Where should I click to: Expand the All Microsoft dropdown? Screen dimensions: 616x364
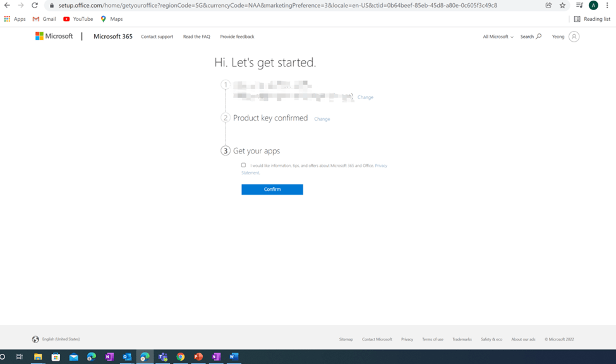(498, 37)
